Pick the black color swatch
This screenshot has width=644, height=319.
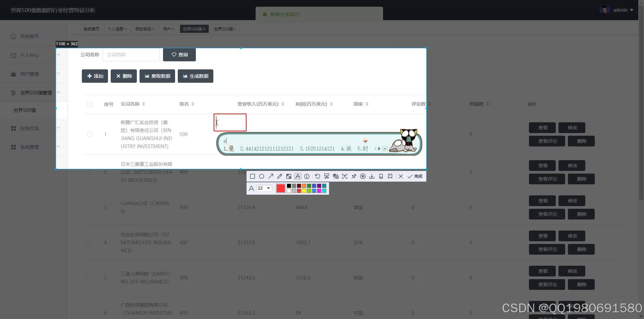coord(289,186)
